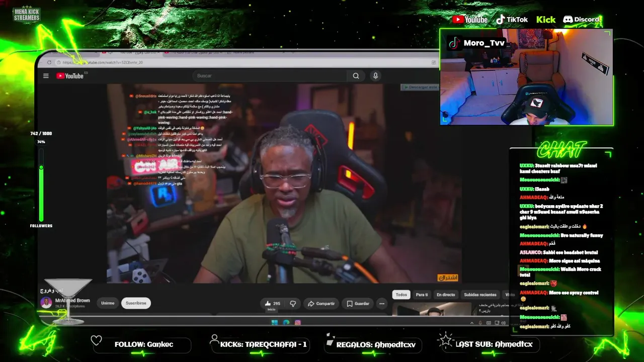Click the person icon beside KICKS
This screenshot has height=362, width=644.
point(214,340)
